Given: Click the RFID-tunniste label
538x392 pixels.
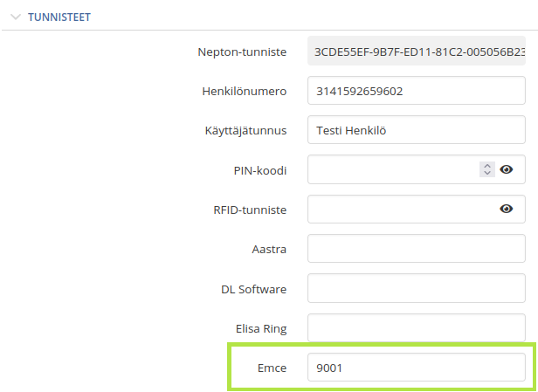Looking at the screenshot, I should click(250, 210).
